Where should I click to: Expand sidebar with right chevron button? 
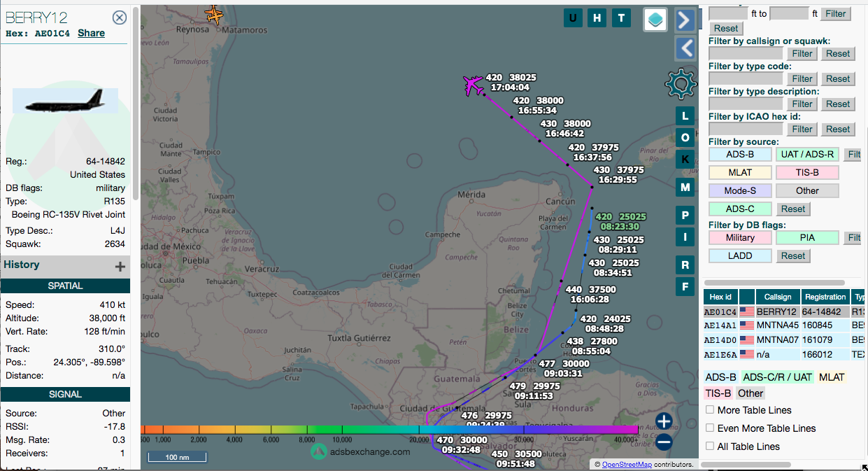point(685,19)
